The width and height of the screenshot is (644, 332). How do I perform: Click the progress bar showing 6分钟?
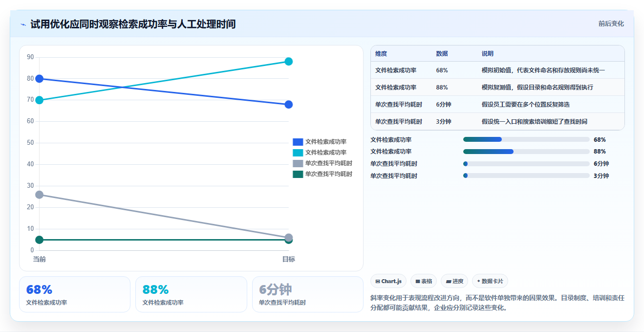click(x=526, y=164)
